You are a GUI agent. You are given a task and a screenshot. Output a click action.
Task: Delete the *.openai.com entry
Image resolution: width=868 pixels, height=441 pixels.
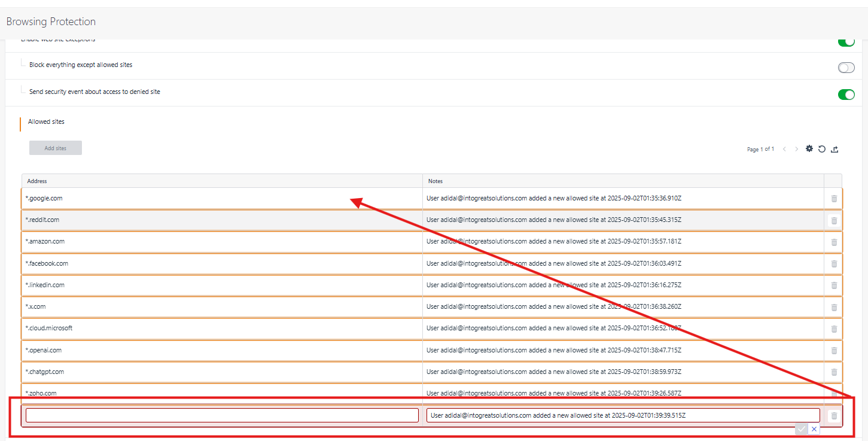point(834,351)
